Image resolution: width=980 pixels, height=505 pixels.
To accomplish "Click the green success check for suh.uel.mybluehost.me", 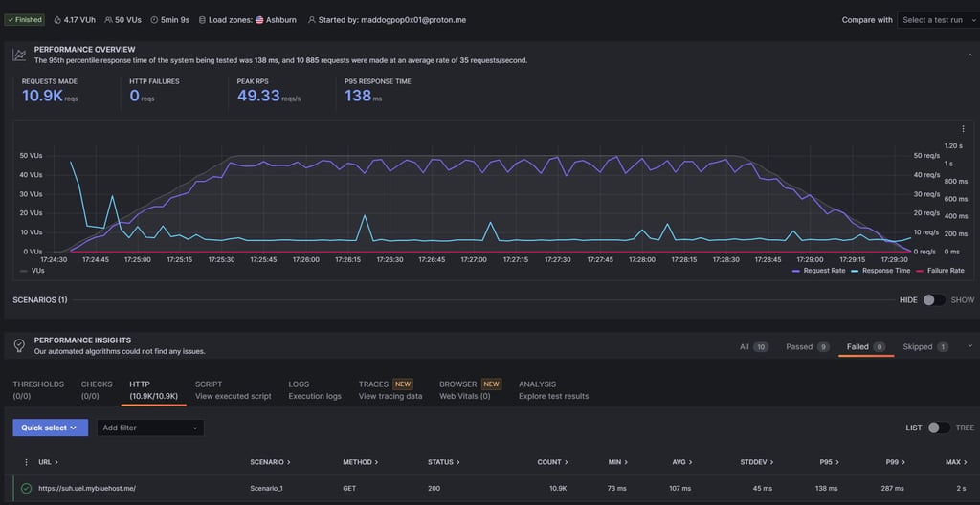I will (26, 488).
